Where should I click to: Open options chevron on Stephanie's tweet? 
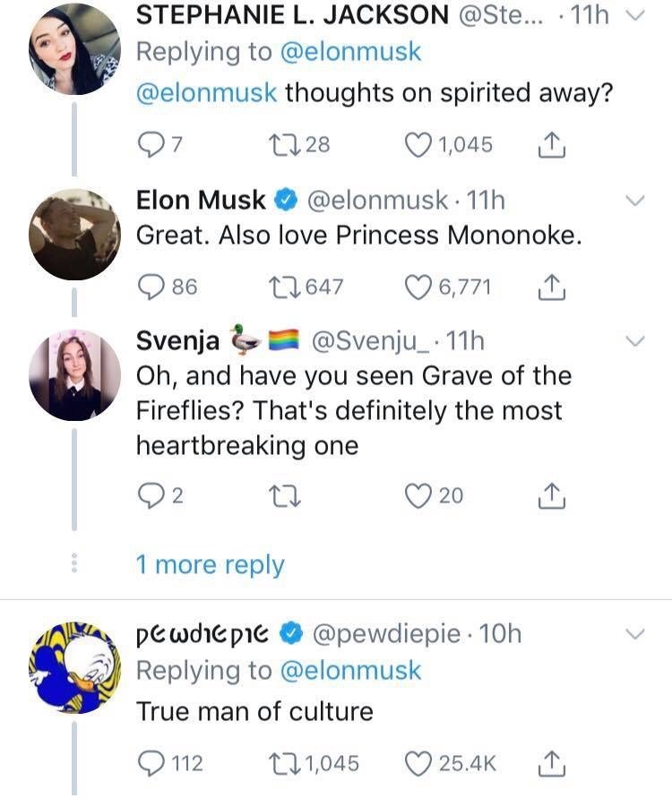tap(635, 16)
